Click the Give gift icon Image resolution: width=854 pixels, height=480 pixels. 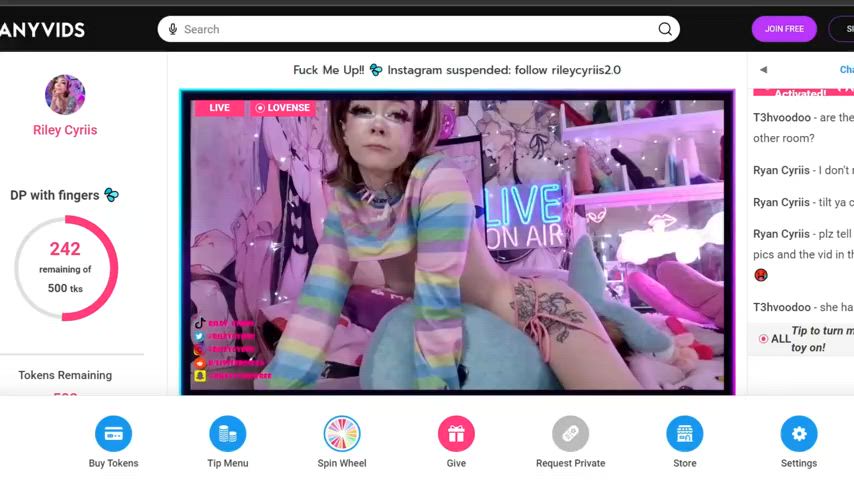click(456, 434)
